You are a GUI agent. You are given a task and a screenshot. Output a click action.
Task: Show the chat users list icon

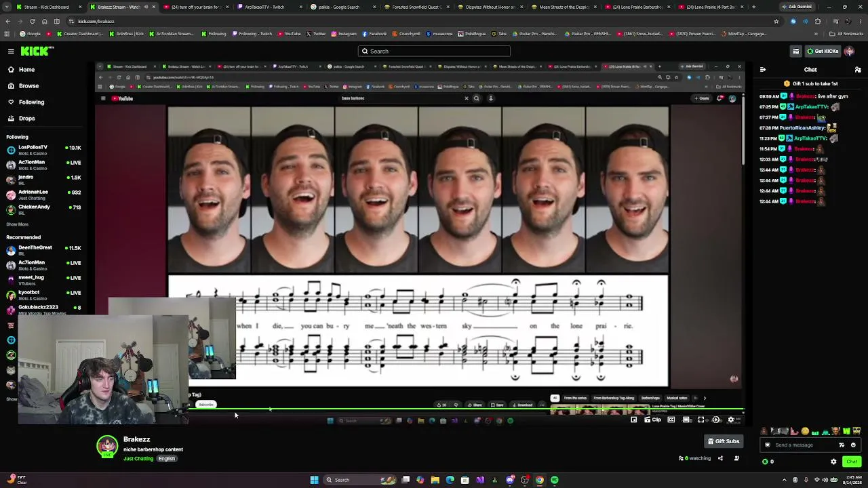858,70
